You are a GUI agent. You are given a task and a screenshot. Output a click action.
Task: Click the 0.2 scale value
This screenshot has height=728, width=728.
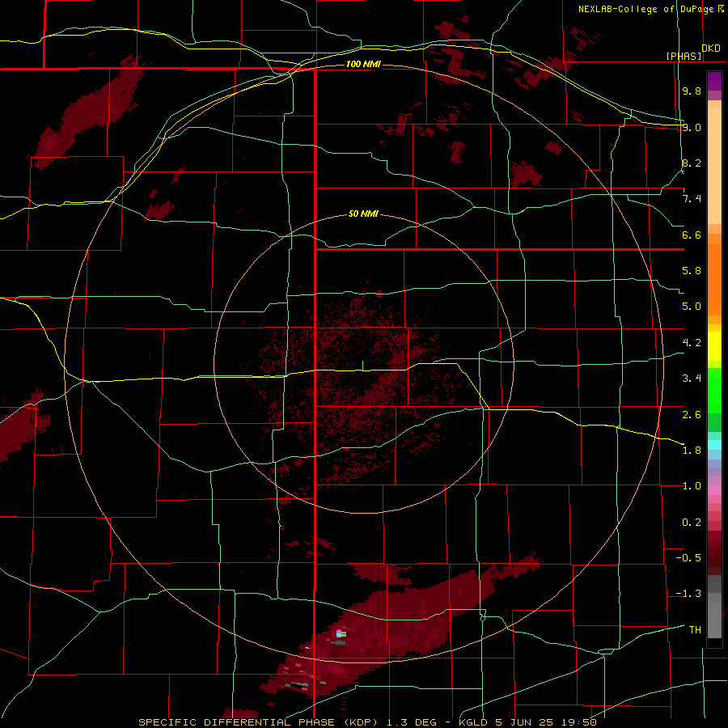[x=692, y=523]
